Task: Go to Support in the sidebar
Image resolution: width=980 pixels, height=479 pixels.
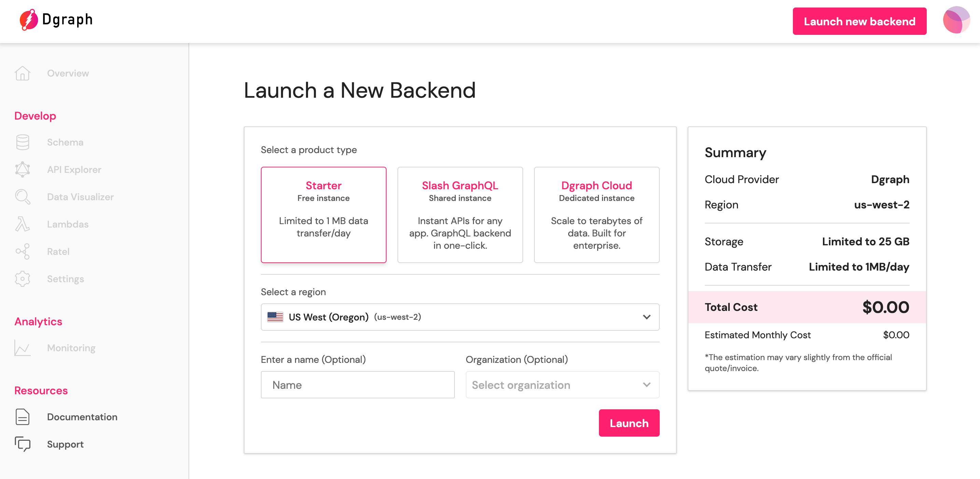Action: pyautogui.click(x=65, y=444)
